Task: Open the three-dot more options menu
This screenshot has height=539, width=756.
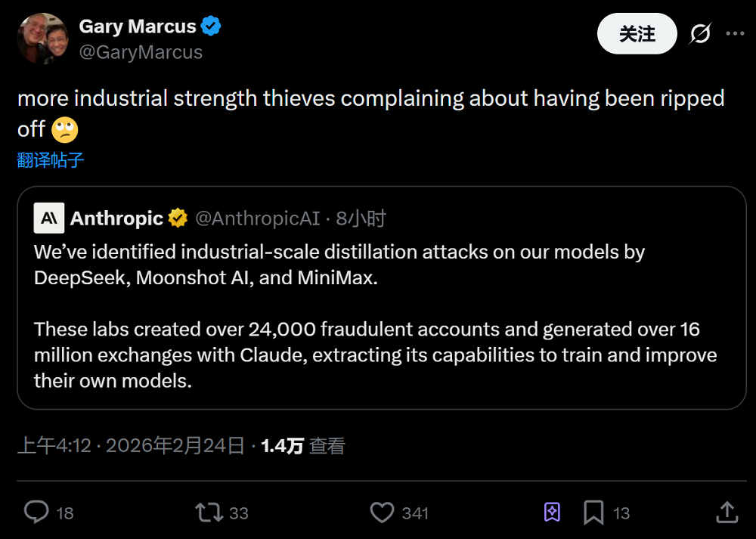Action: tap(736, 34)
